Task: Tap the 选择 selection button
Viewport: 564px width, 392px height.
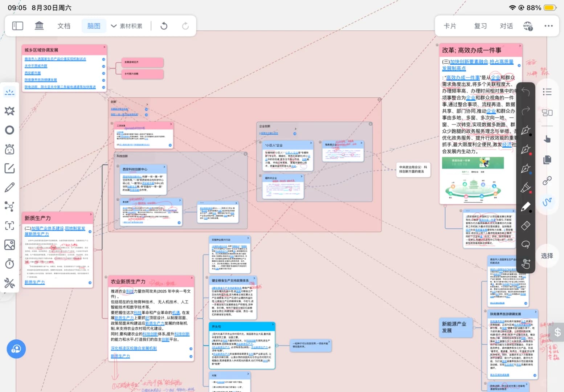Action: click(x=547, y=256)
